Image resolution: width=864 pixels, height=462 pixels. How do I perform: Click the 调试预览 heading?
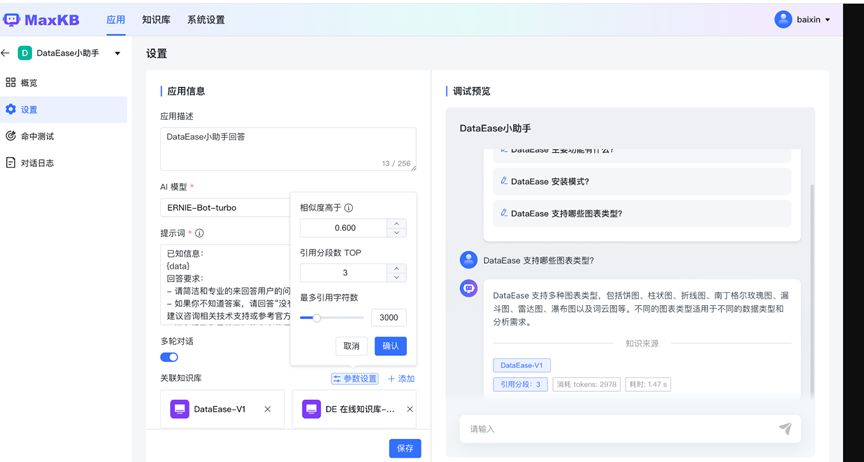click(x=471, y=91)
